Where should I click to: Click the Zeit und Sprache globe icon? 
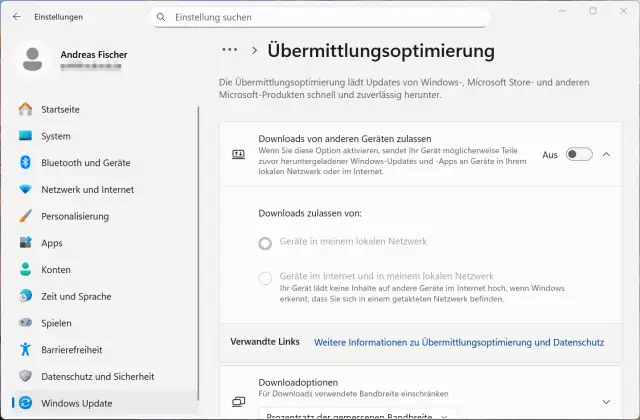pyautogui.click(x=25, y=296)
